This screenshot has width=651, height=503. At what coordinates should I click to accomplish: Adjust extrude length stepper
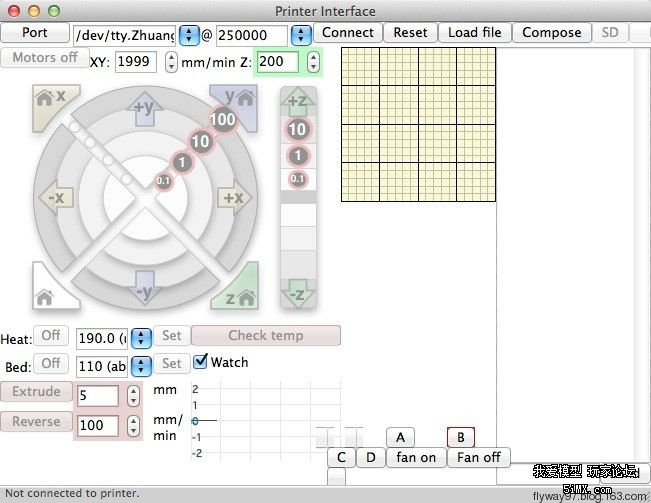[133, 396]
